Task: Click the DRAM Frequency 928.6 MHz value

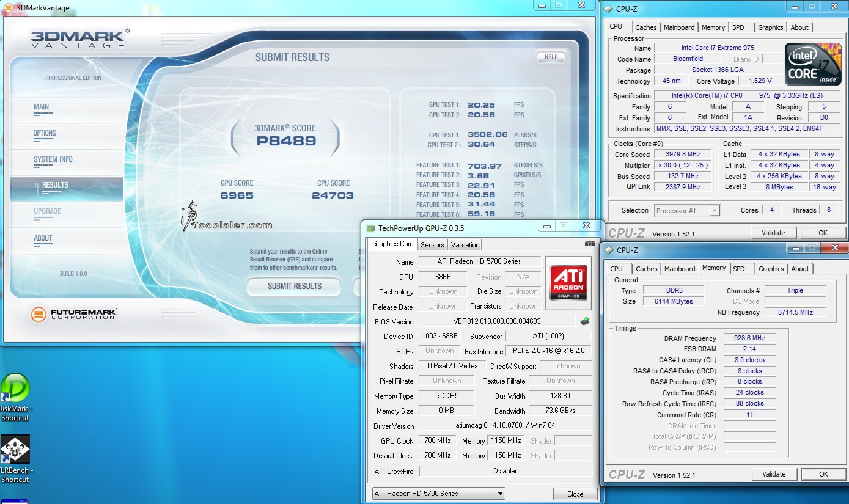Action: [749, 338]
